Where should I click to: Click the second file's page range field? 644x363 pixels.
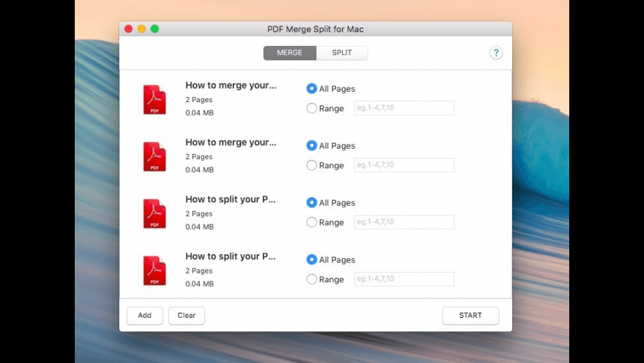coord(404,165)
